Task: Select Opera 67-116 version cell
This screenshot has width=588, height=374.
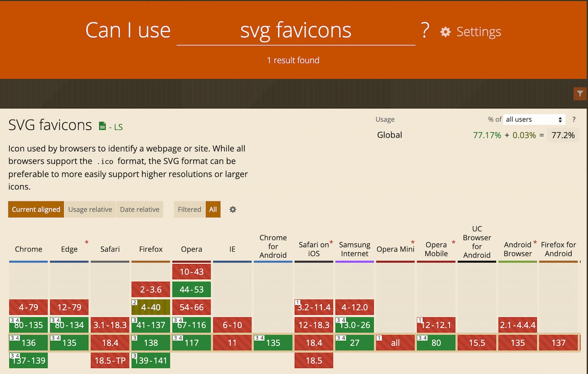Action: coord(192,325)
